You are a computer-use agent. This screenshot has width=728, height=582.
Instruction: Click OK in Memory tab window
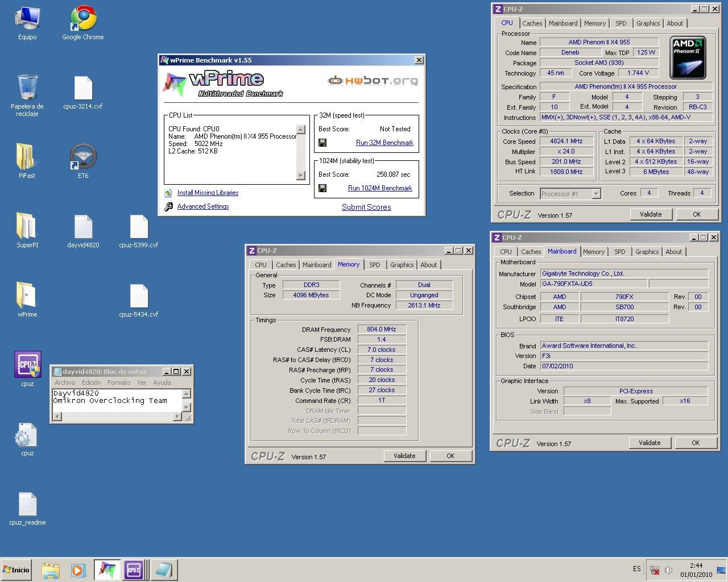[x=450, y=456]
